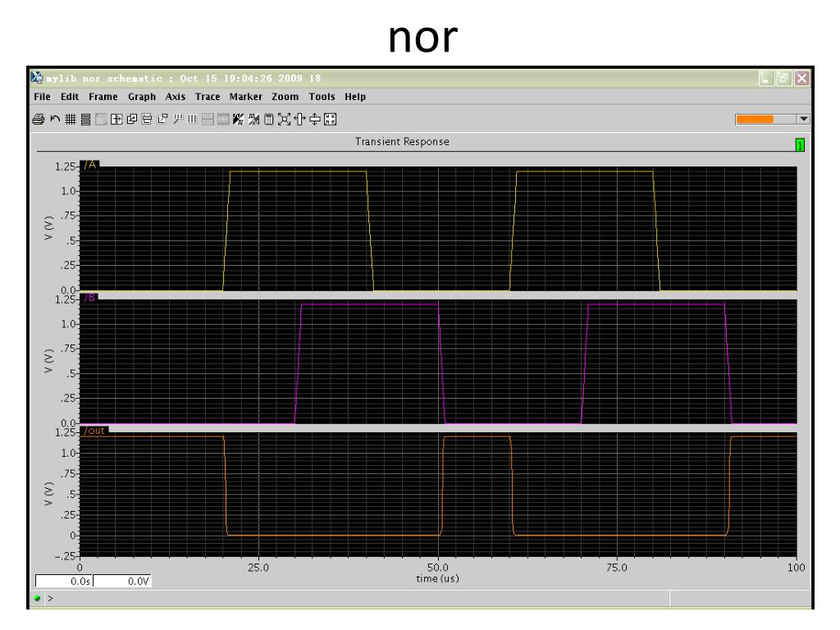
Task: Click the 0.0s time readout field
Action: (64, 582)
